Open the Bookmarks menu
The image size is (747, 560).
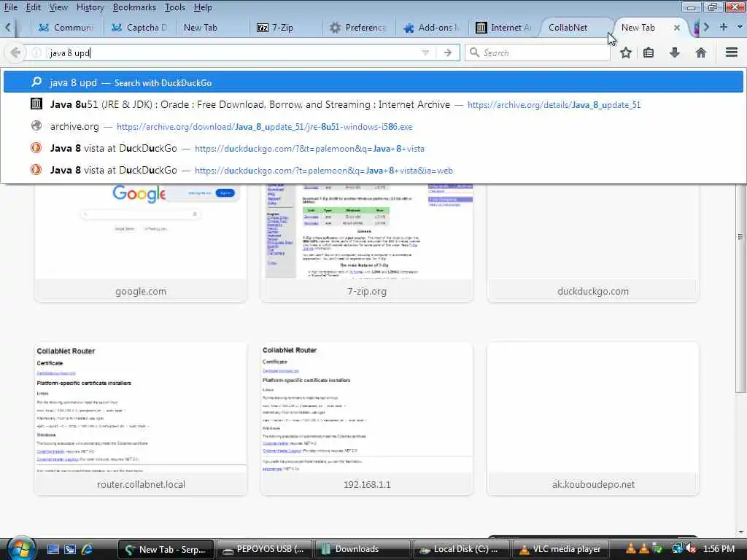click(x=134, y=7)
